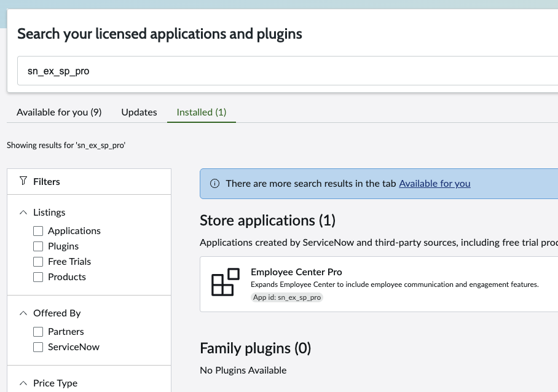This screenshot has width=558, height=392.
Task: Collapse the Price Type filter section
Action: 23,383
